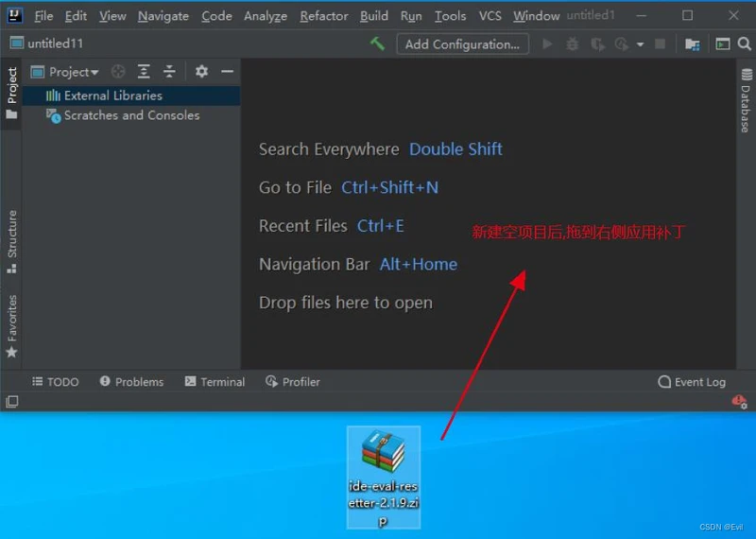The width and height of the screenshot is (756, 539).
Task: Click the Search Everywhere magnifier icon
Action: pos(745,43)
